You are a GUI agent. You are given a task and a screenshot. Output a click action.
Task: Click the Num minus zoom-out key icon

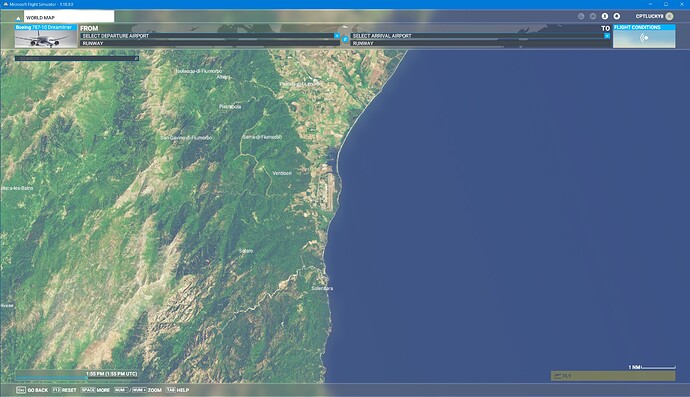tap(121, 390)
